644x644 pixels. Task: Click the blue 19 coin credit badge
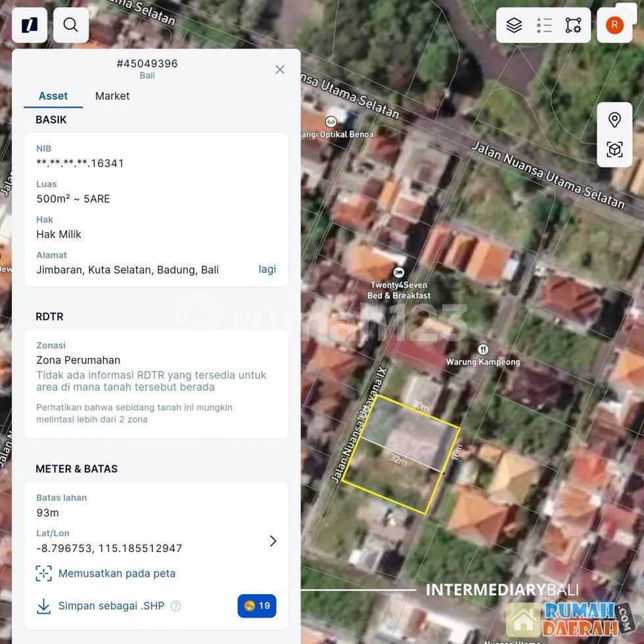[x=257, y=606]
